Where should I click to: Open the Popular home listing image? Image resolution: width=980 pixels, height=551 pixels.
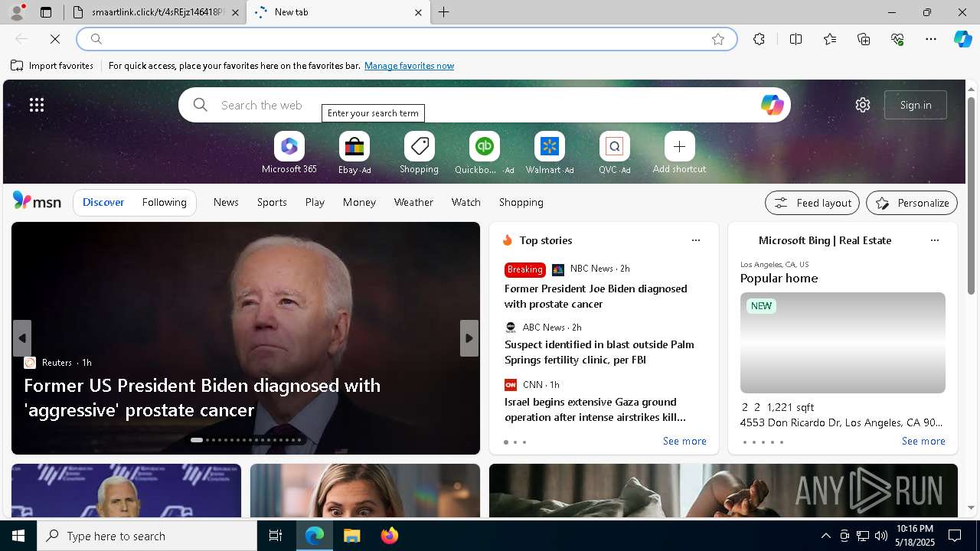[843, 343]
